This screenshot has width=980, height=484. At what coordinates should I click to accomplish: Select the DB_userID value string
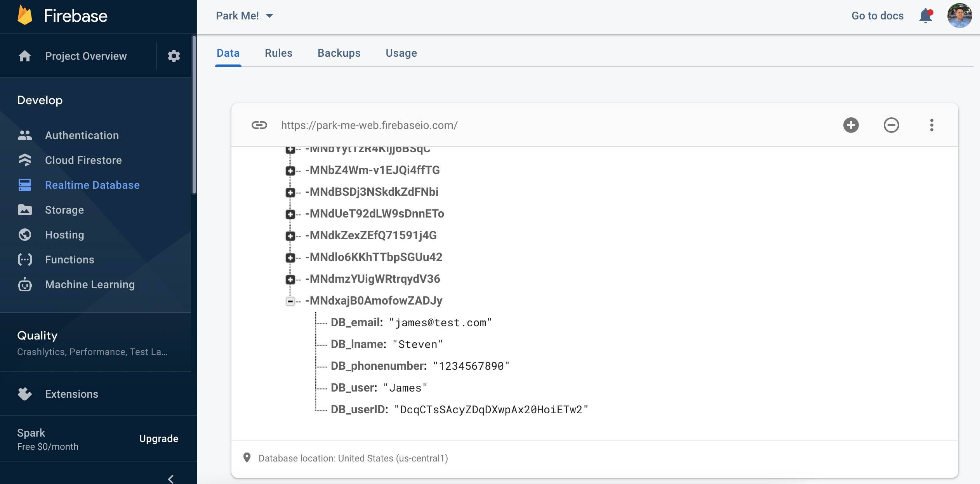(x=491, y=409)
